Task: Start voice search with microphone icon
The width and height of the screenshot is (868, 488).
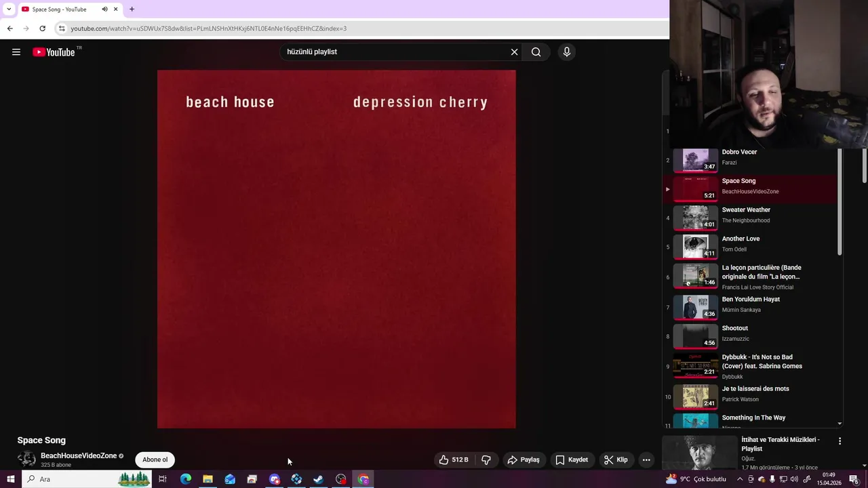Action: 567,52
